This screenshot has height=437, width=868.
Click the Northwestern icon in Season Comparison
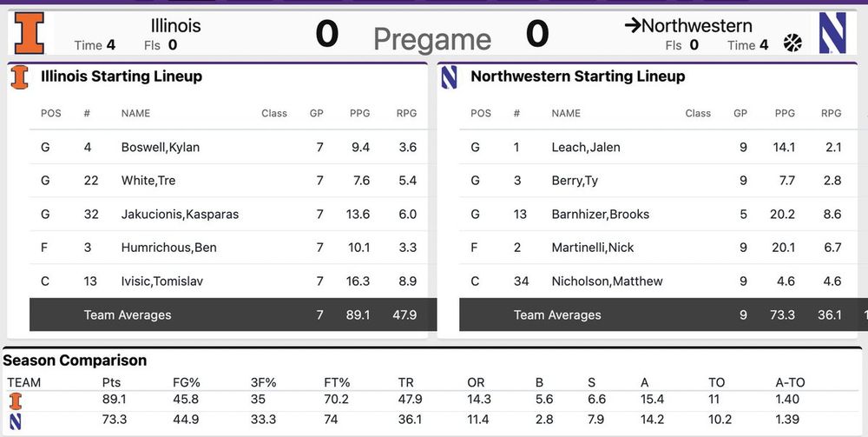click(15, 420)
